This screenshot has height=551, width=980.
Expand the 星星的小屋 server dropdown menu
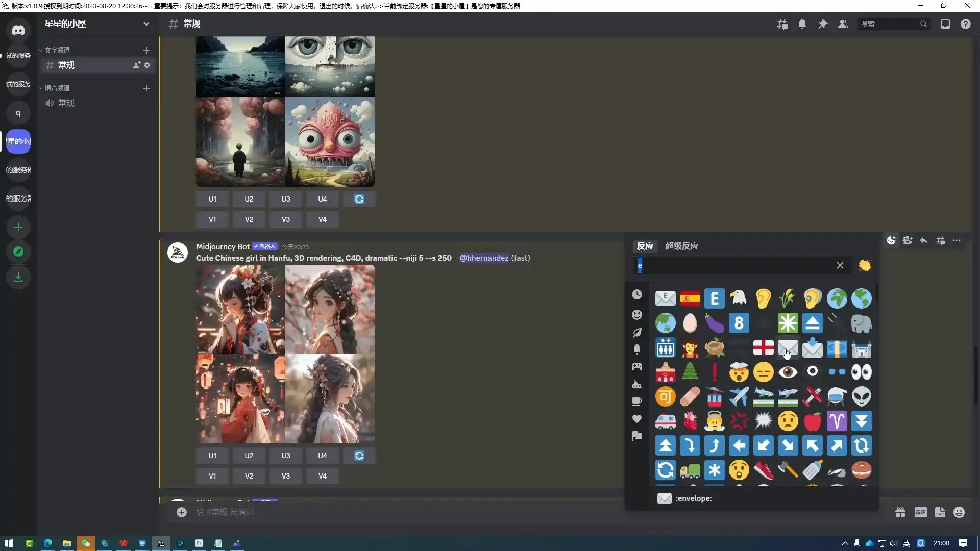(x=146, y=24)
